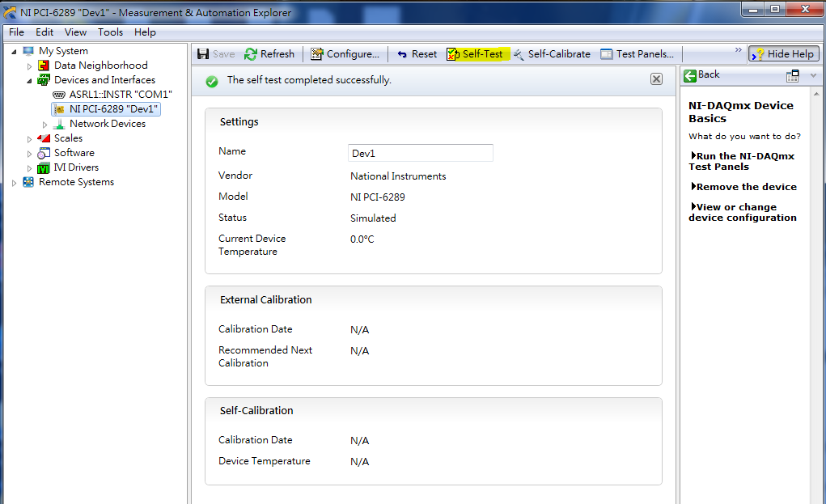Open the Edit menu
Image resolution: width=826 pixels, height=504 pixels.
click(44, 32)
